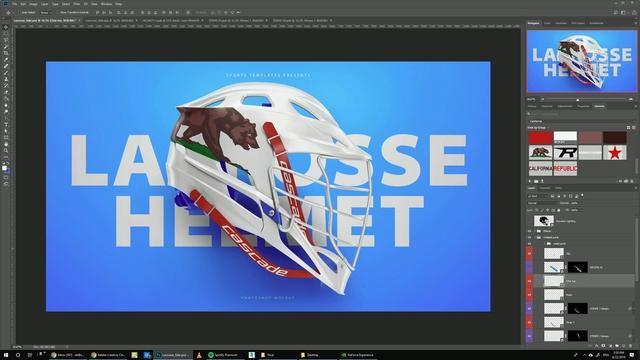Switch to the Navigator panel tab
This screenshot has width=640, height=360.
pyautogui.click(x=533, y=23)
